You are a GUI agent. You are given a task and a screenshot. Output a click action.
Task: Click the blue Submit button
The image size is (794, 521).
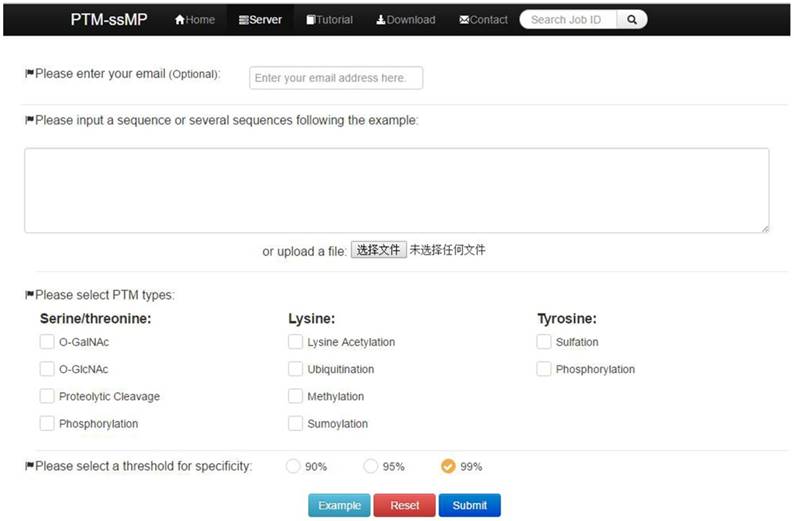click(469, 505)
